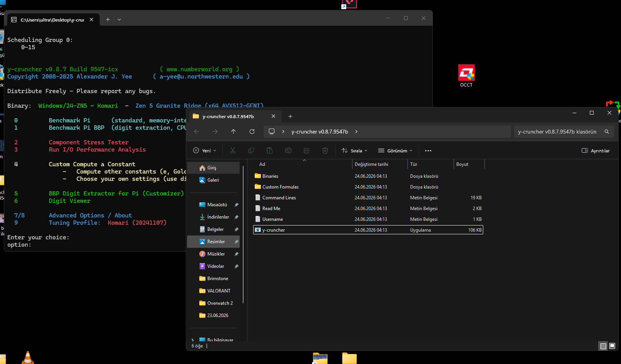
Task: Open the Sırala sort dropdown
Action: pyautogui.click(x=354, y=150)
